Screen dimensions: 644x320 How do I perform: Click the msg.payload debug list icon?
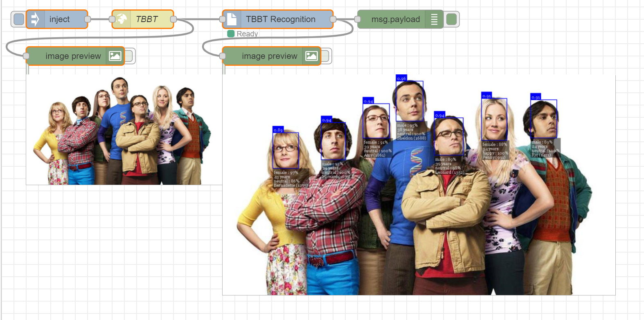coord(434,19)
